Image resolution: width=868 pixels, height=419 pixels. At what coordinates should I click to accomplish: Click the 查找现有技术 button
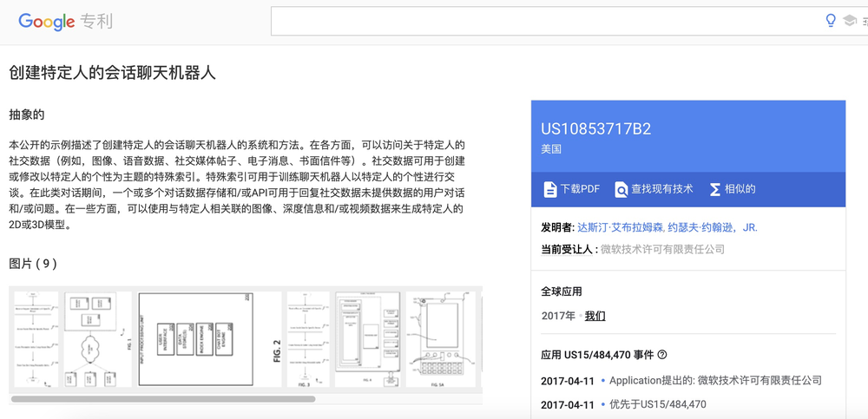point(654,189)
